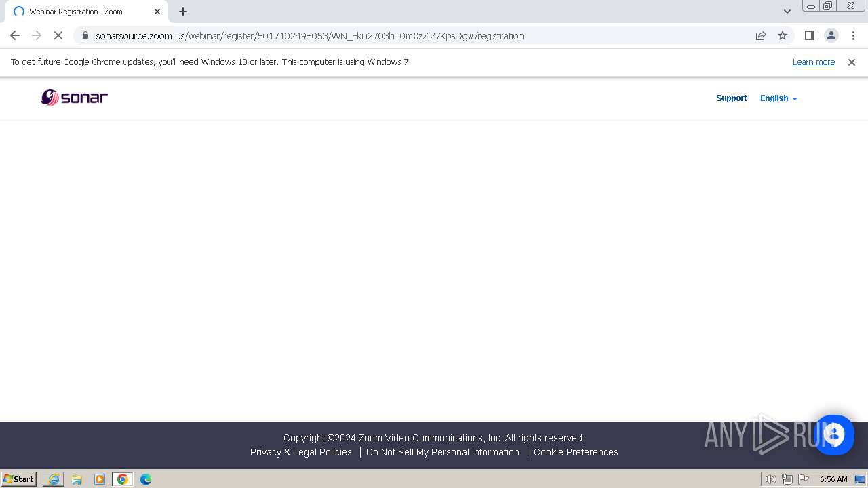Click the browser back arrow

pos(15,35)
